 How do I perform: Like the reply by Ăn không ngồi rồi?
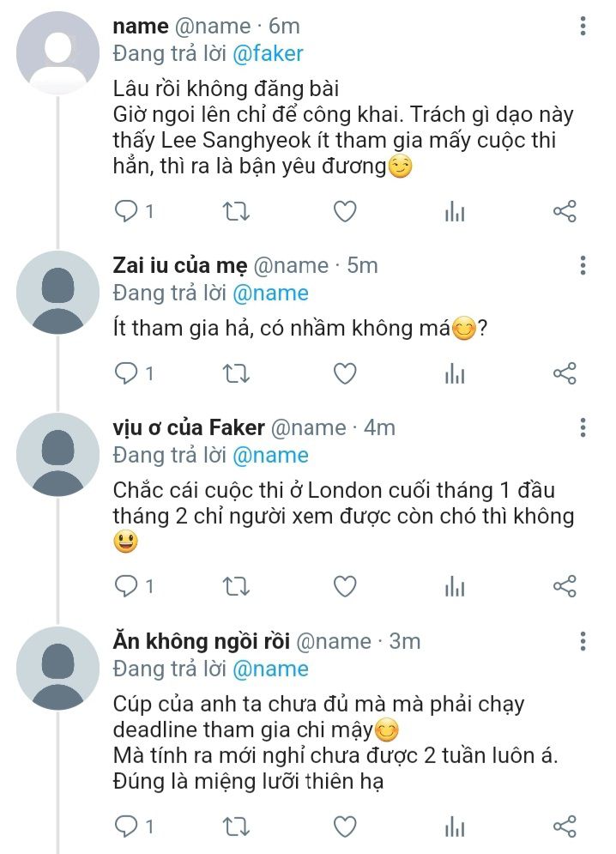[x=344, y=827]
